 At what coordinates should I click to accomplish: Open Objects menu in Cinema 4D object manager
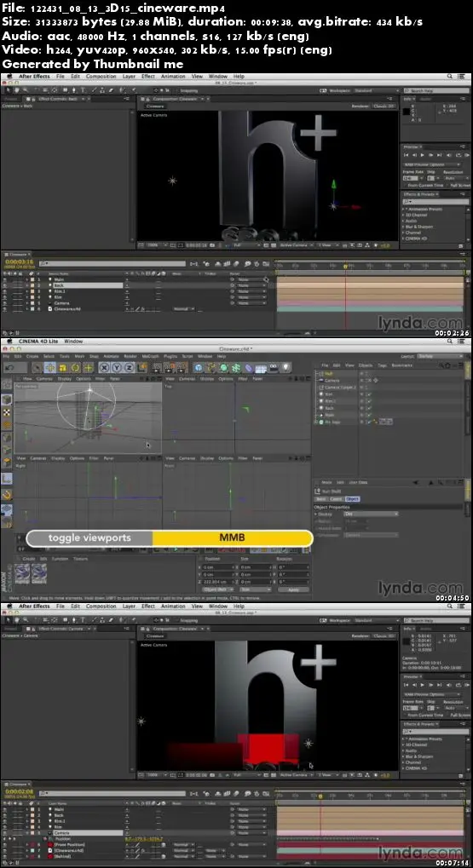point(366,365)
